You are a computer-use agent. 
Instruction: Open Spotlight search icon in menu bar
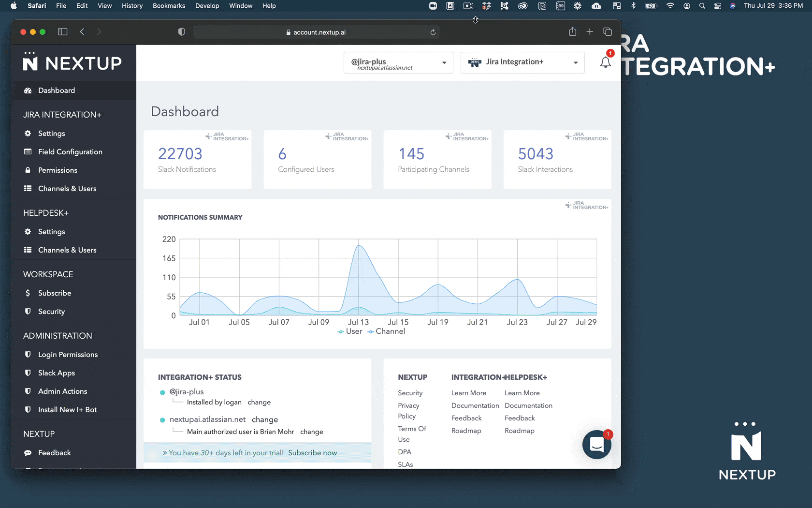pos(702,6)
